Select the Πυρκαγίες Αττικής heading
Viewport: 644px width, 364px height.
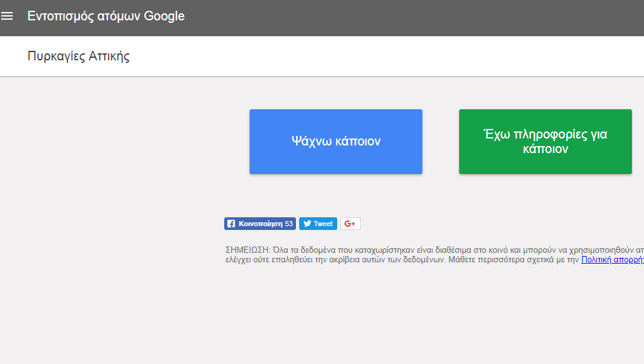point(79,57)
